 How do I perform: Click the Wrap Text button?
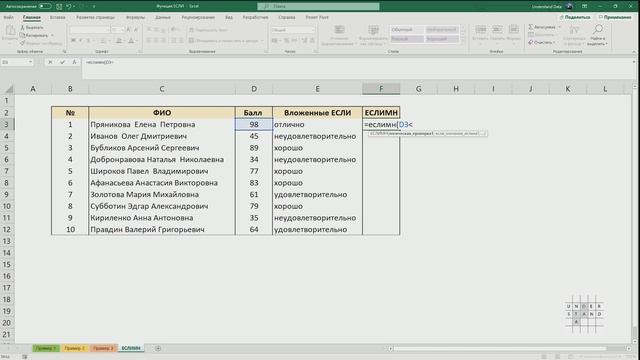208,30
